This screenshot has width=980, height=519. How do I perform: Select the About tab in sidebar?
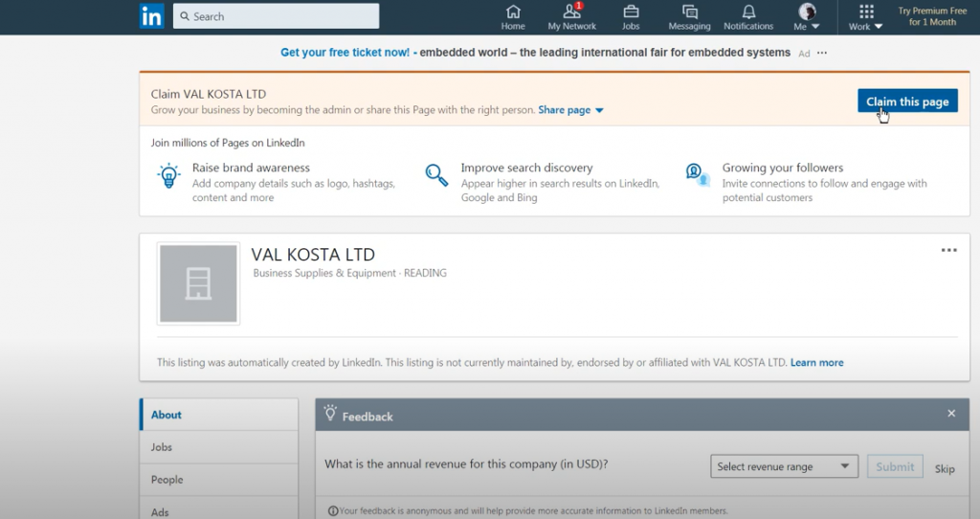pos(219,415)
